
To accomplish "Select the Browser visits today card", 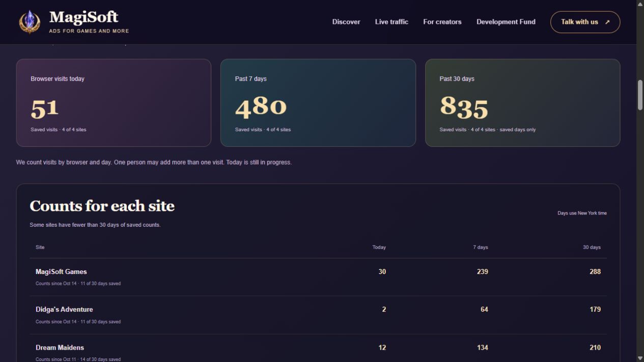I will coord(114,103).
